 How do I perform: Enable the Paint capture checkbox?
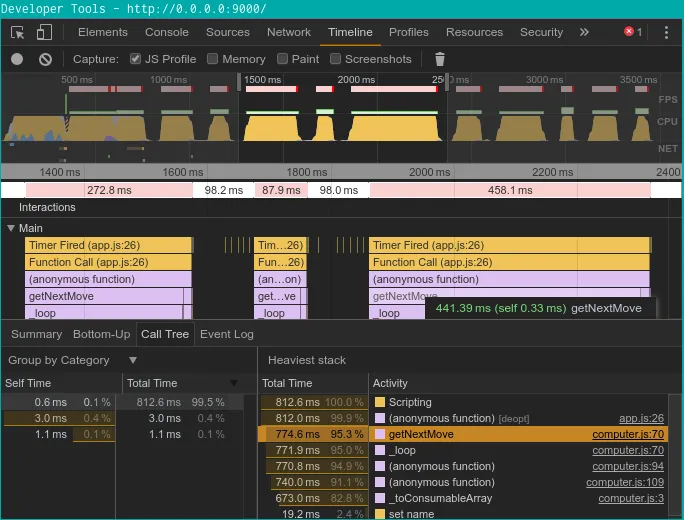coord(282,58)
